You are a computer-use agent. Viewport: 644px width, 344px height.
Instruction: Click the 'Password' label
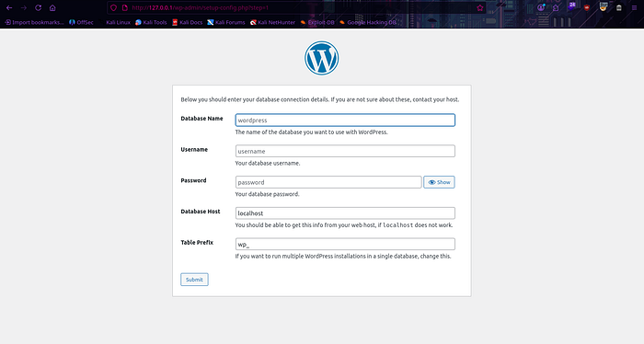click(x=193, y=180)
